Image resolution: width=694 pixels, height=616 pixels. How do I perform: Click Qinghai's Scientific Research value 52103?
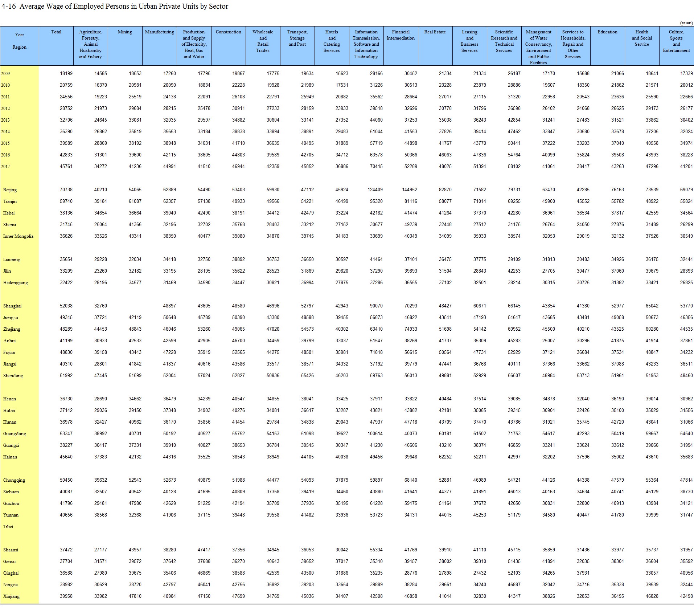(x=514, y=573)
